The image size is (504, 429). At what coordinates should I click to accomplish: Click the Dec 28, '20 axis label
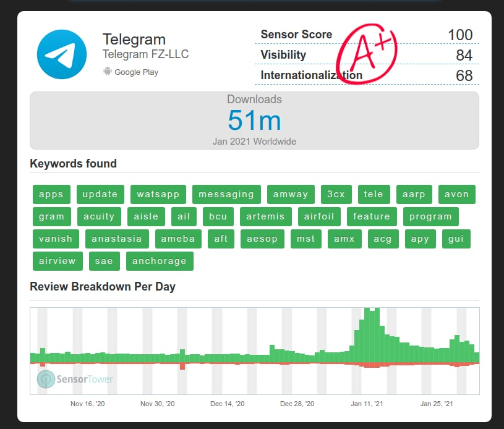tap(297, 404)
